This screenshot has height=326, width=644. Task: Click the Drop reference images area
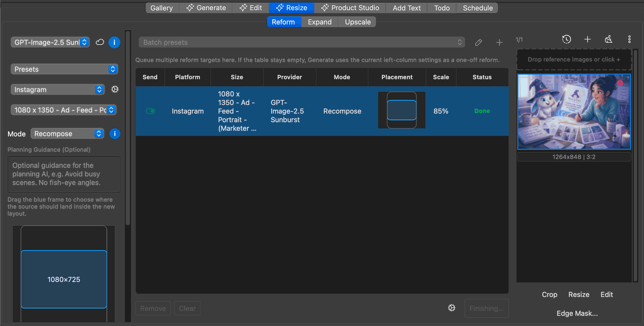tap(574, 60)
